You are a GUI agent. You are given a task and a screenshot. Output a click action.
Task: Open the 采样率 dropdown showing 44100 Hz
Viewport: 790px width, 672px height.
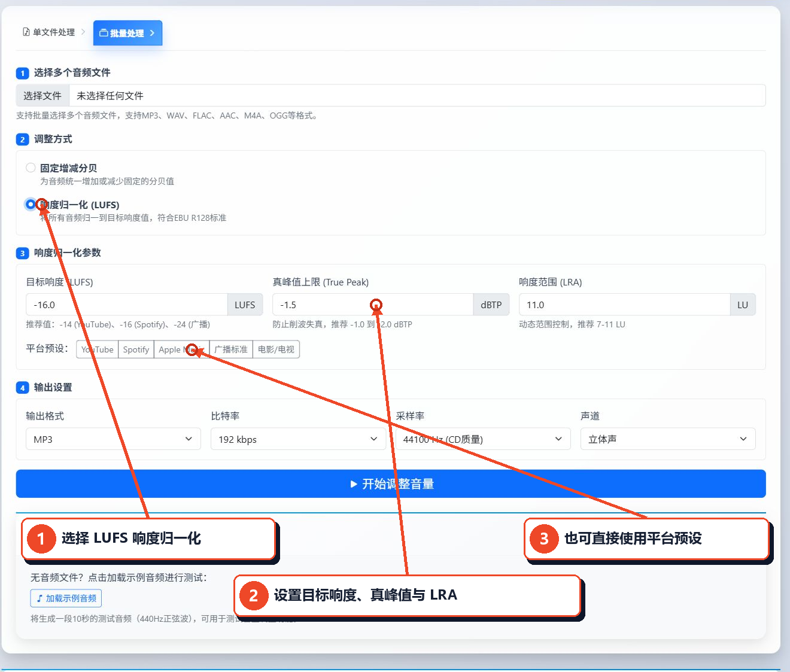[483, 439]
